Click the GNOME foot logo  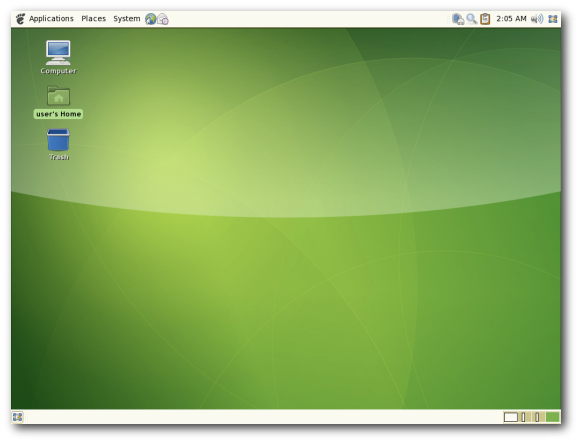point(21,18)
